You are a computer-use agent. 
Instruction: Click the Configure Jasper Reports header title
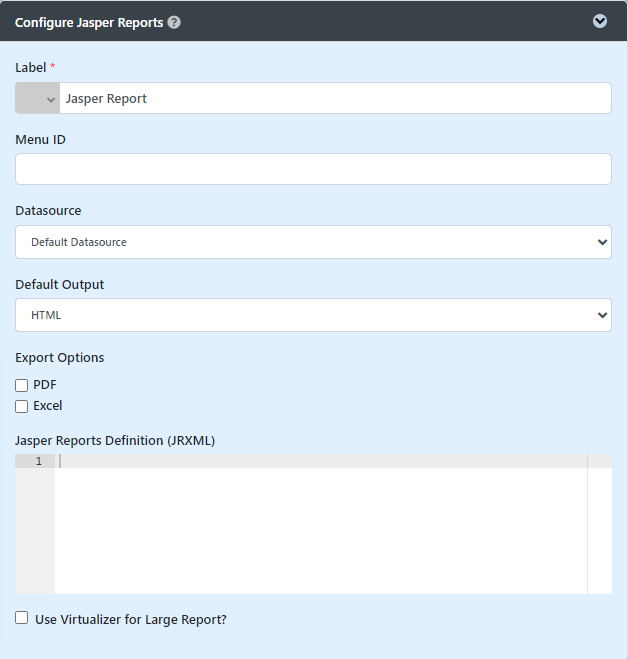(89, 22)
